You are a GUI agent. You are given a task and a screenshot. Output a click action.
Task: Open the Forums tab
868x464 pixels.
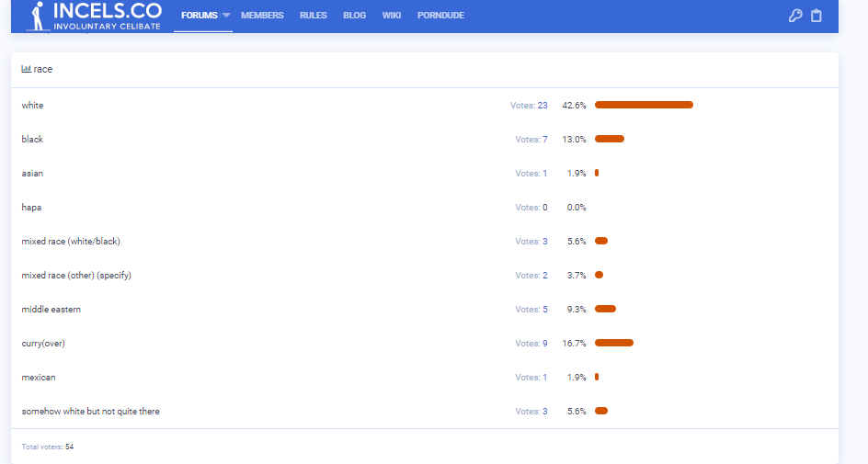click(x=199, y=16)
